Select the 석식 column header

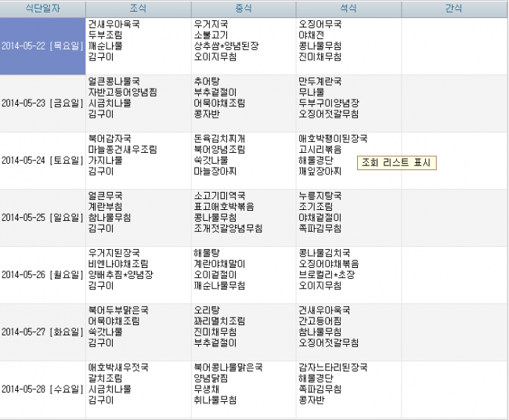point(348,9)
